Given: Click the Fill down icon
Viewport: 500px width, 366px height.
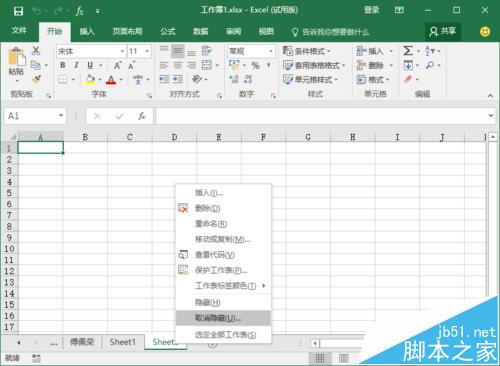Looking at the screenshot, I should tap(408, 65).
